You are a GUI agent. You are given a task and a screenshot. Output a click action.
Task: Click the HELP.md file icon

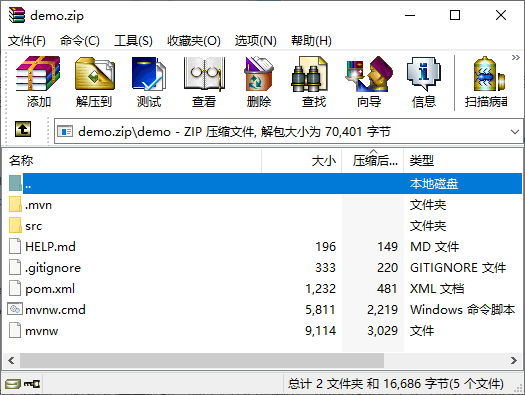click(15, 246)
